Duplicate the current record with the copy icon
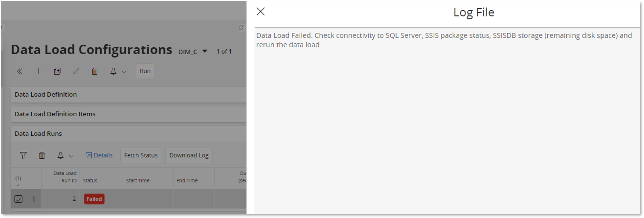The height and width of the screenshot is (218, 644). 58,71
